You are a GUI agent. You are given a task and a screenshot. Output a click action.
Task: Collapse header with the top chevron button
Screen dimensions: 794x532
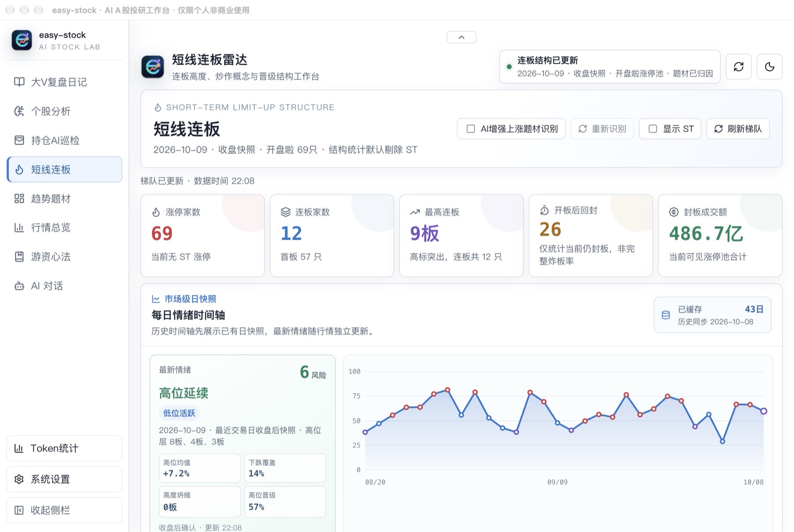coord(462,37)
